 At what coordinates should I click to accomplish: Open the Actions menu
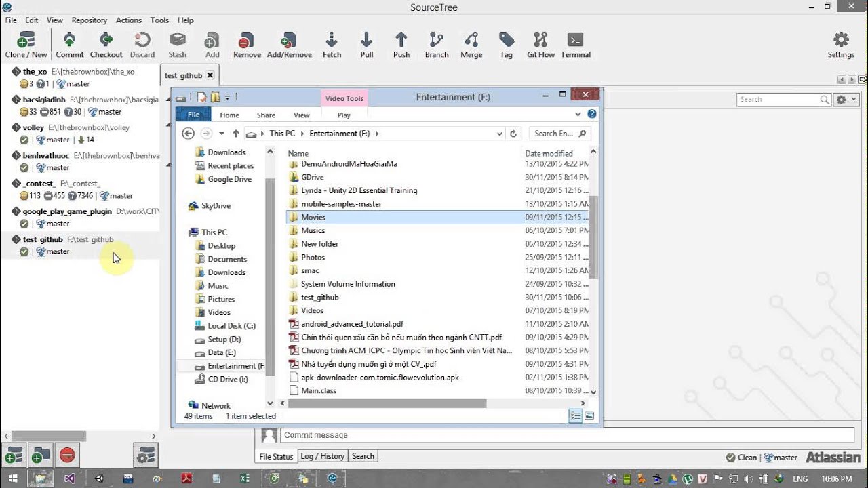point(129,20)
